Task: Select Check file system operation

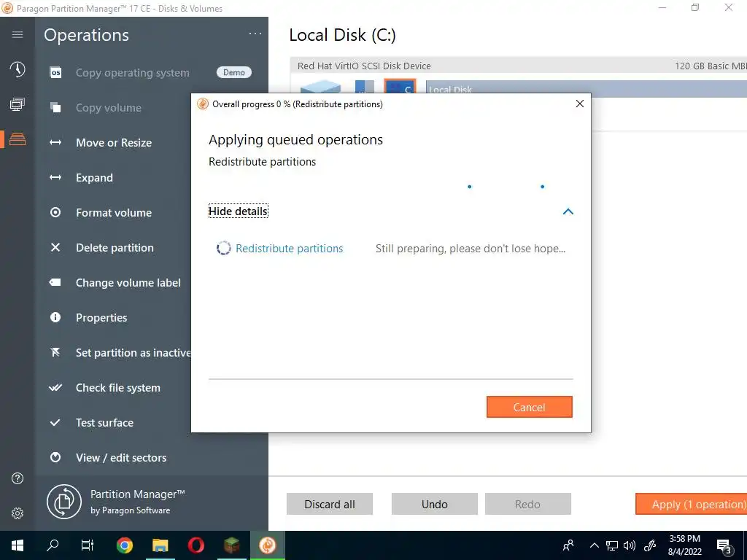Action: click(x=118, y=388)
